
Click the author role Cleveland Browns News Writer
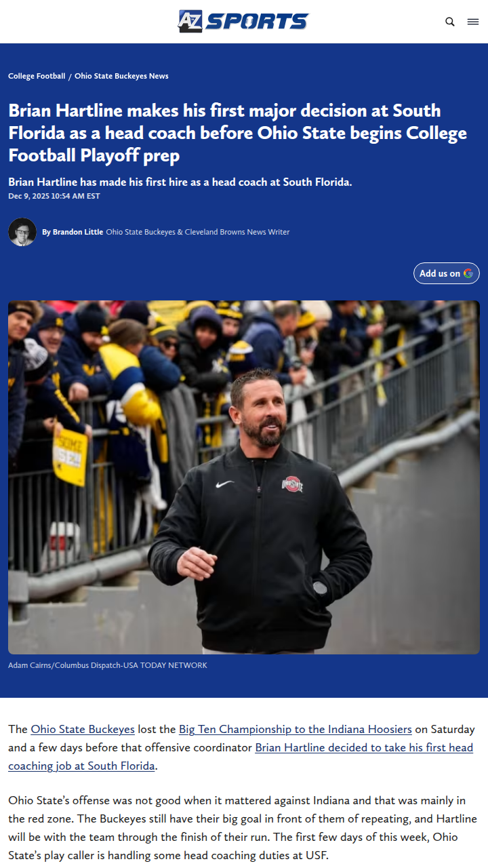(198, 232)
